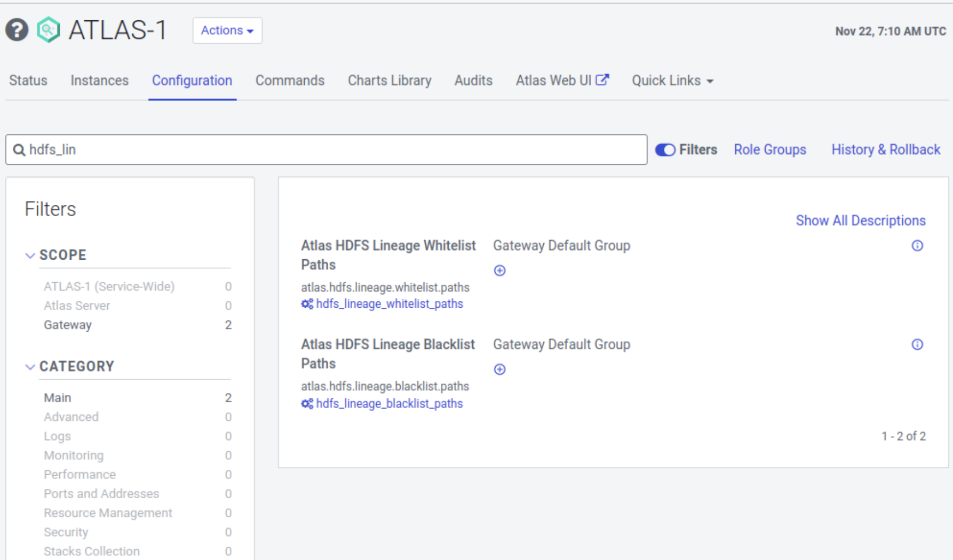Image resolution: width=953 pixels, height=560 pixels.
Task: Click the search magnifier icon
Action: coord(19,150)
